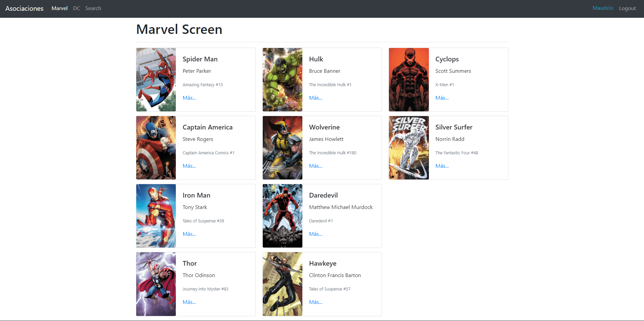
Task: Click the Spider Man cover image
Action: (x=156, y=79)
